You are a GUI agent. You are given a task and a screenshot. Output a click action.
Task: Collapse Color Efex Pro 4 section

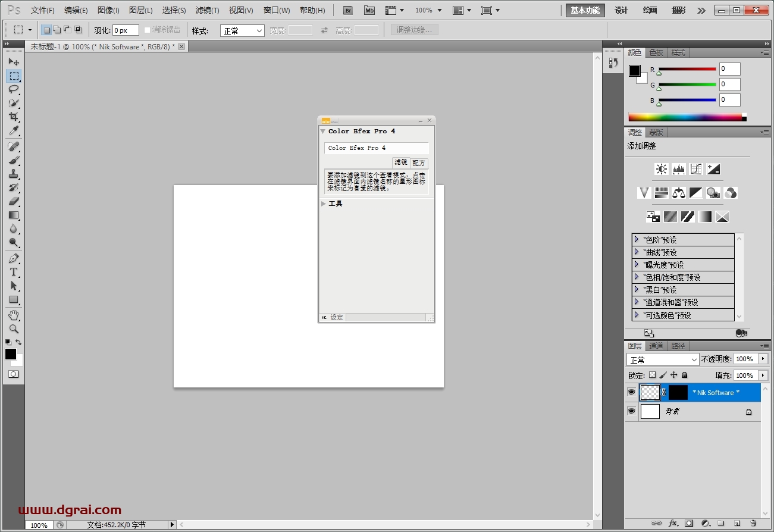click(x=323, y=132)
